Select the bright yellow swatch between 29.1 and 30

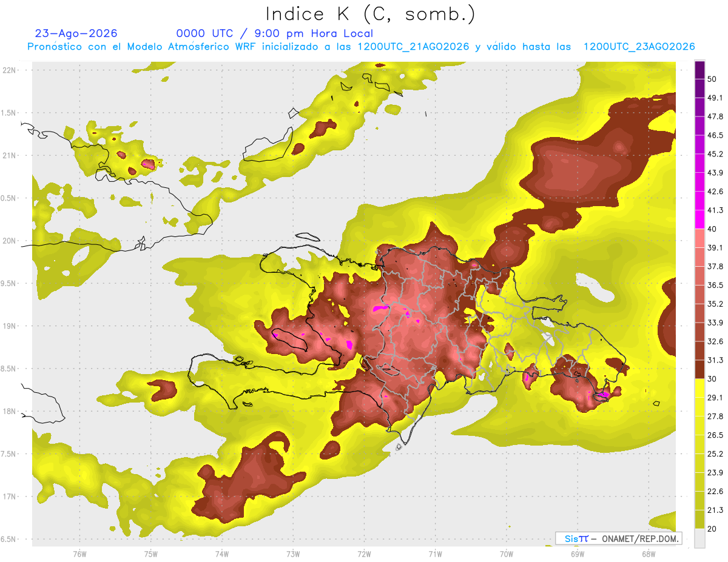[699, 388]
